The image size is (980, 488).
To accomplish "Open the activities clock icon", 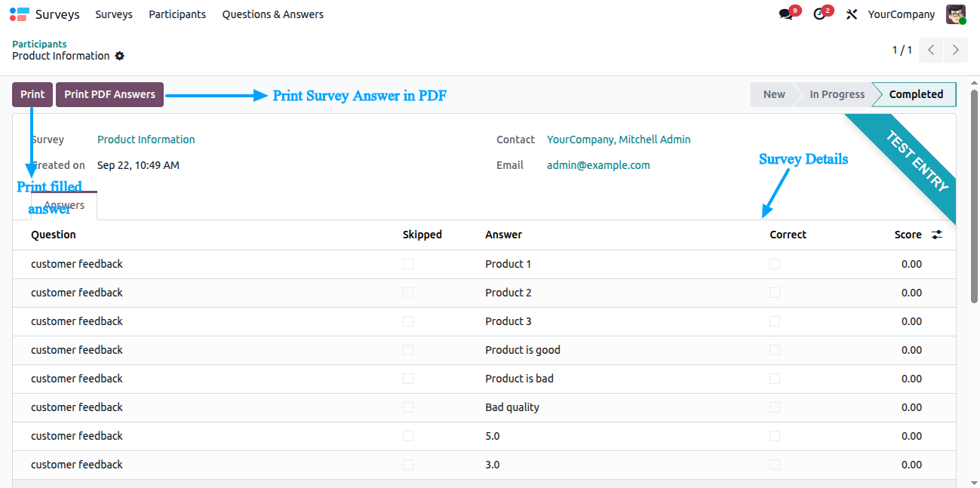I will pyautogui.click(x=819, y=14).
